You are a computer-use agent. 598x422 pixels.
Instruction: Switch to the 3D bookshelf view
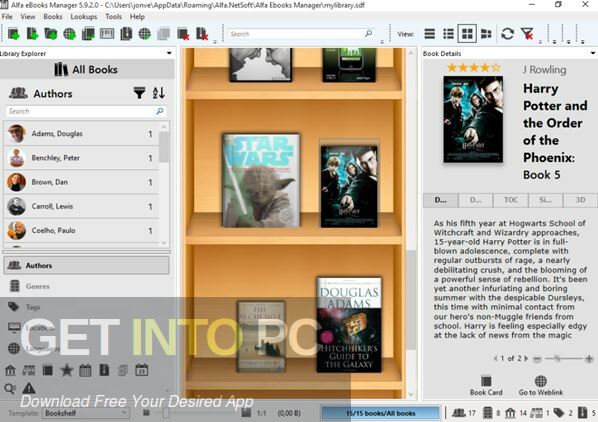click(x=486, y=34)
